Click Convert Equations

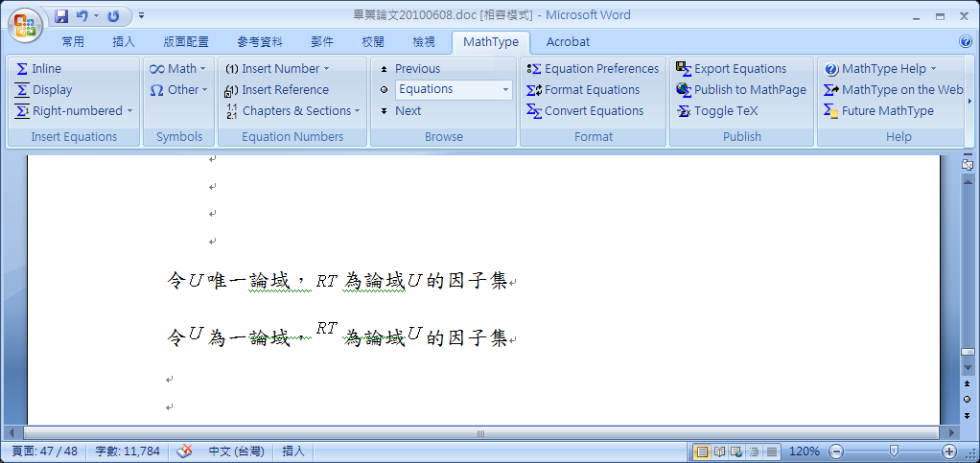[585, 111]
